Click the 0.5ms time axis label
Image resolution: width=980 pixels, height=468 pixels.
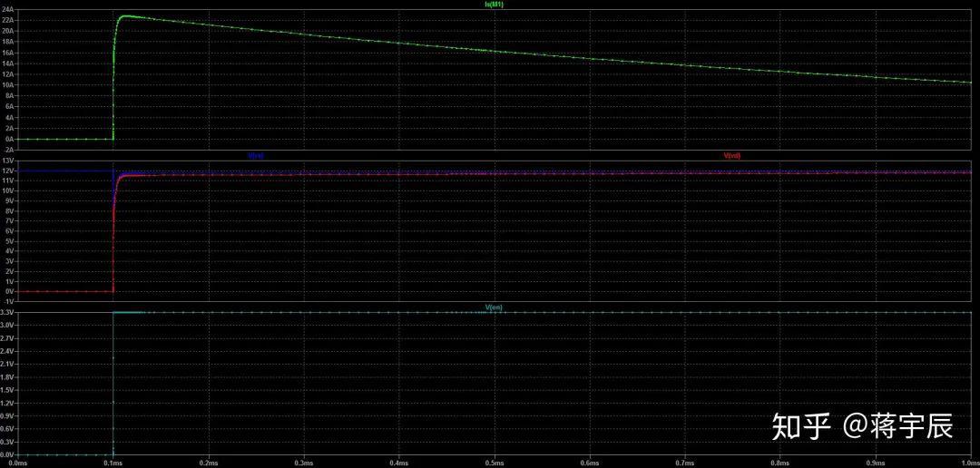495,463
